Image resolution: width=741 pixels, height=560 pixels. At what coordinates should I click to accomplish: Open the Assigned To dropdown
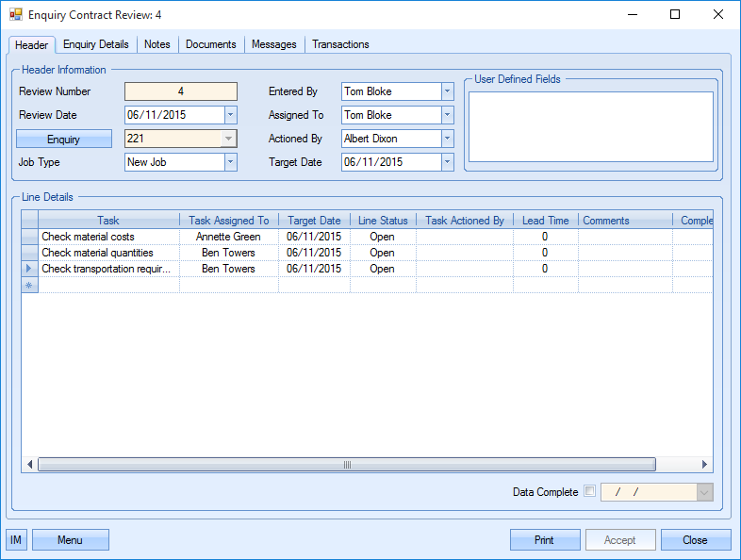click(x=448, y=115)
